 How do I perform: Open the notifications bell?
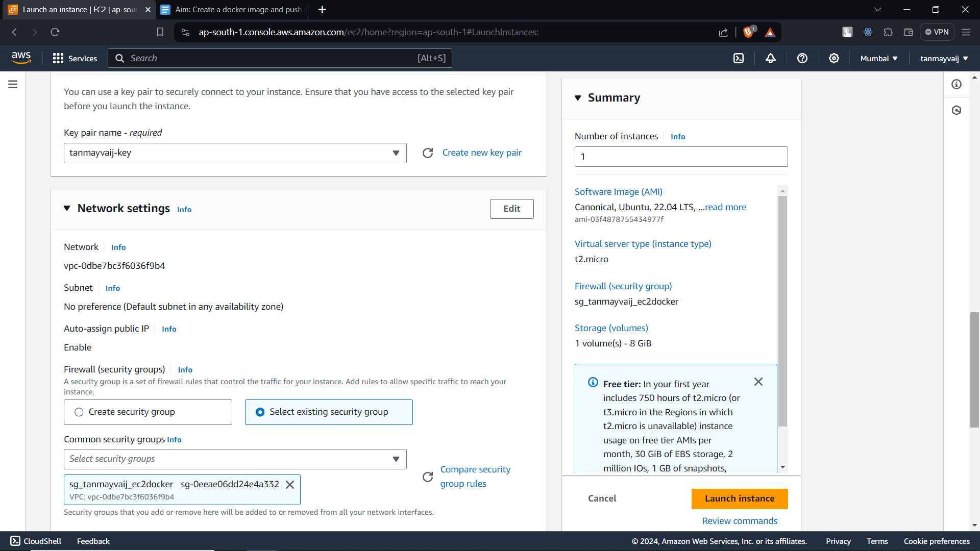pos(770,58)
